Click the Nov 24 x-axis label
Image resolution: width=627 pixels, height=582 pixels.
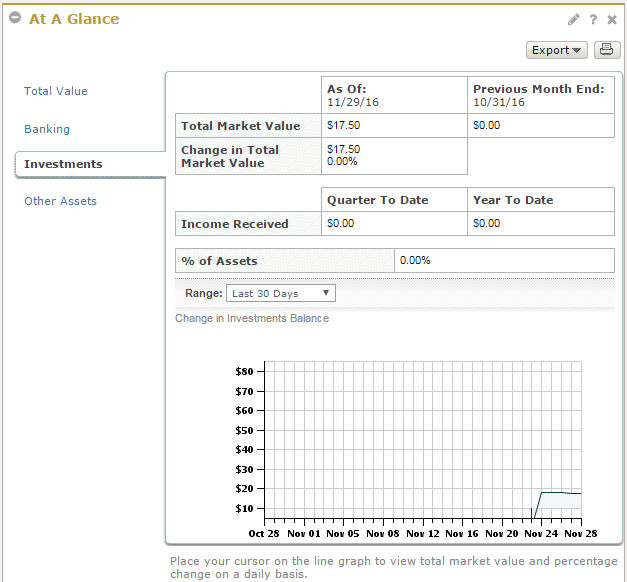click(x=541, y=534)
